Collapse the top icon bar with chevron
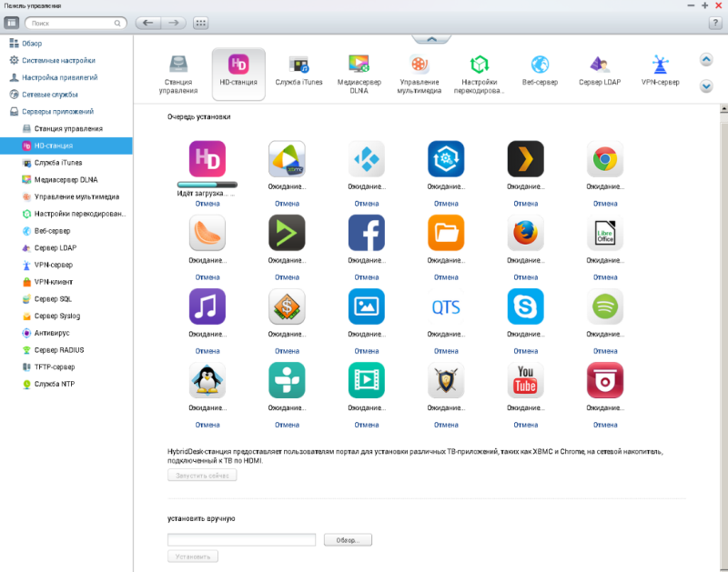The height and width of the screenshot is (572, 728). tap(431, 39)
